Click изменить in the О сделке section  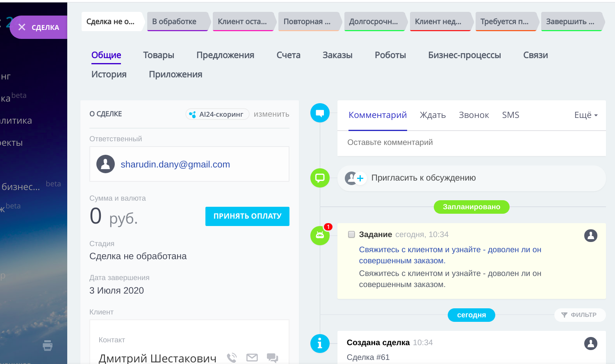click(x=271, y=114)
